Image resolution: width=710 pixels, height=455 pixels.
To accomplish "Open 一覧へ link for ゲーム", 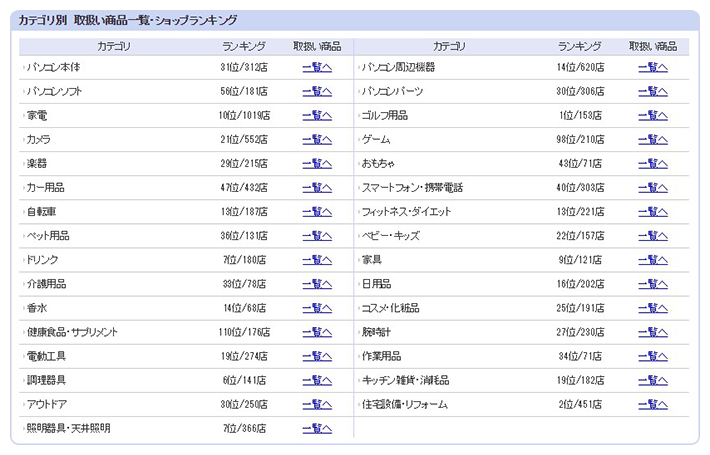I will click(653, 139).
